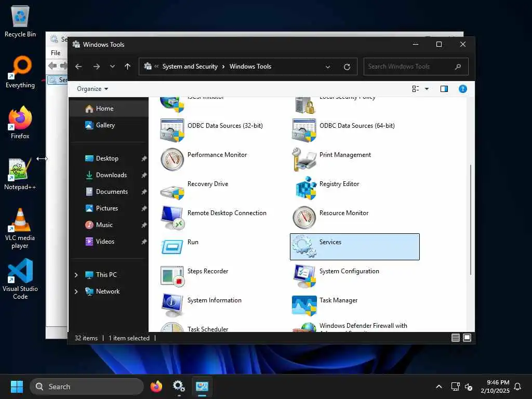Click the taskbar Search box

click(87, 387)
